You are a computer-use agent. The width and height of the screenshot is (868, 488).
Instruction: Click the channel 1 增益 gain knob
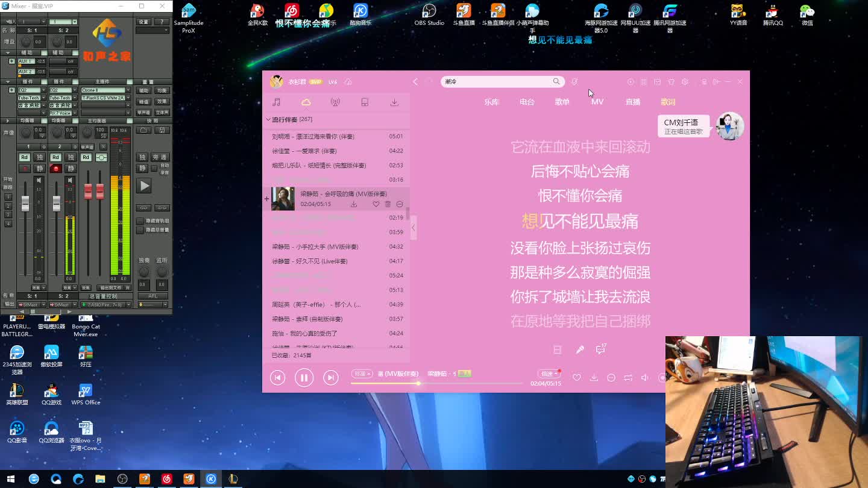[x=26, y=42]
